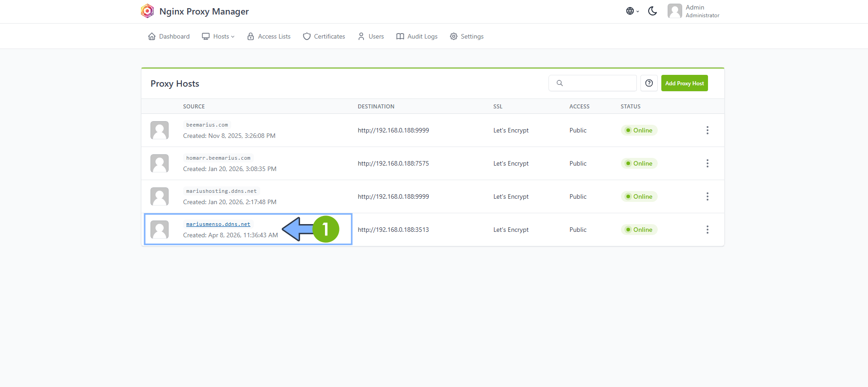Click the homarr.beemarius.com source domain
The height and width of the screenshot is (387, 868).
tap(218, 158)
